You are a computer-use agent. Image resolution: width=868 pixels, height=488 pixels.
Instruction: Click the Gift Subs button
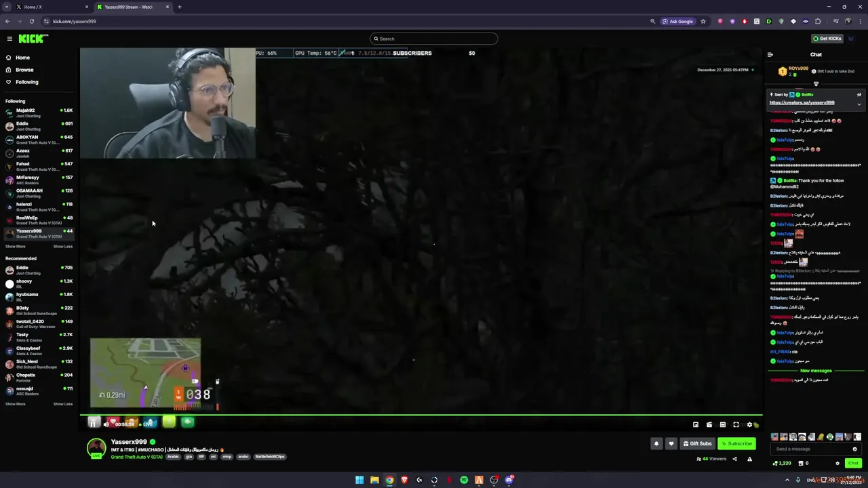(x=698, y=444)
